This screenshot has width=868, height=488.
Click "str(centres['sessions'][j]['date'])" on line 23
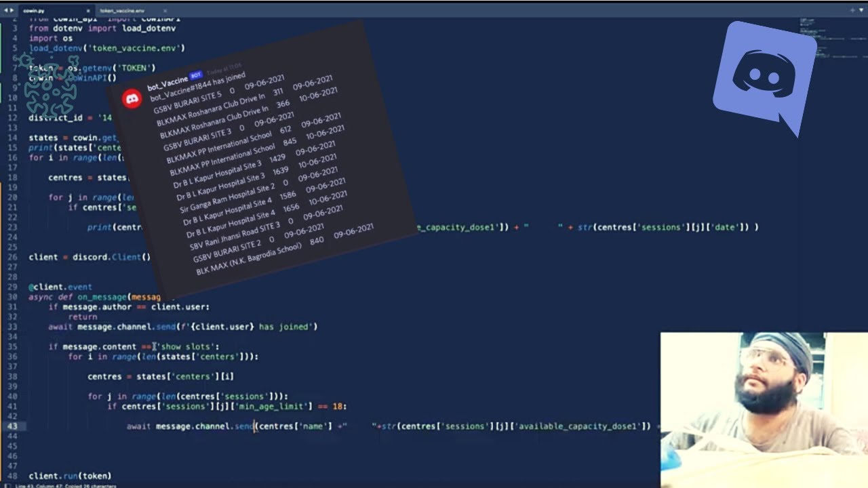pyautogui.click(x=665, y=227)
